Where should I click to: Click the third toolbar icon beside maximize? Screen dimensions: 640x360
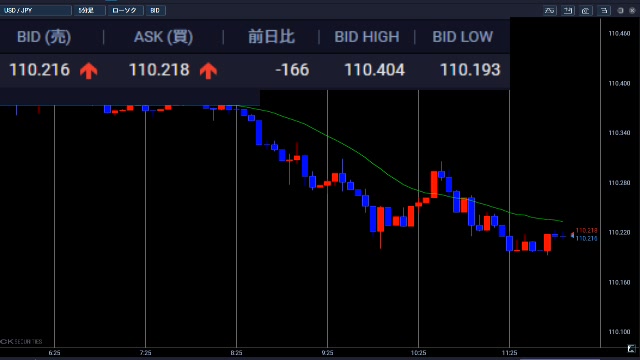click(x=586, y=11)
